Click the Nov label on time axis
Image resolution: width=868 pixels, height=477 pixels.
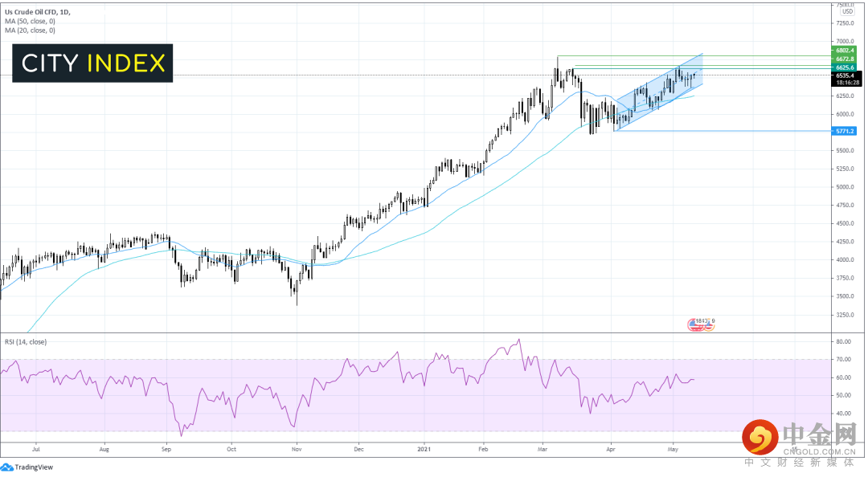click(x=297, y=450)
